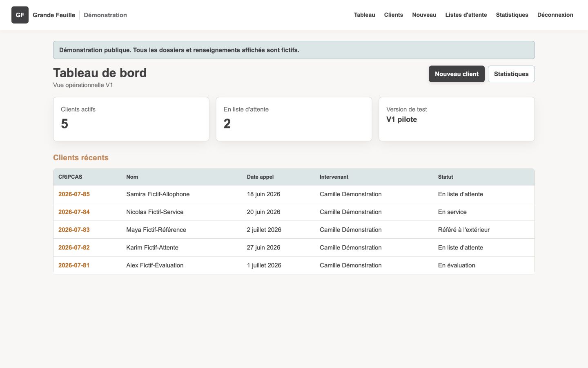Click the Clients actifs card
Image resolution: width=588 pixels, height=368 pixels.
click(131, 119)
